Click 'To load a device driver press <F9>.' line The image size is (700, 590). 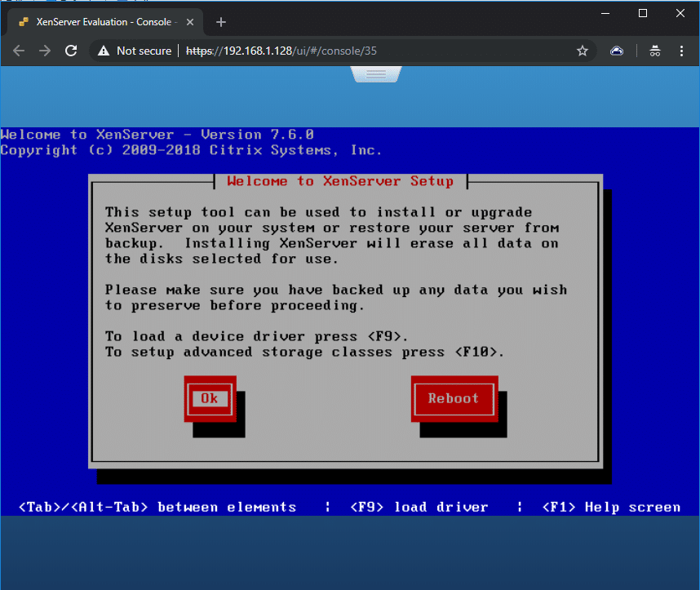click(x=256, y=337)
